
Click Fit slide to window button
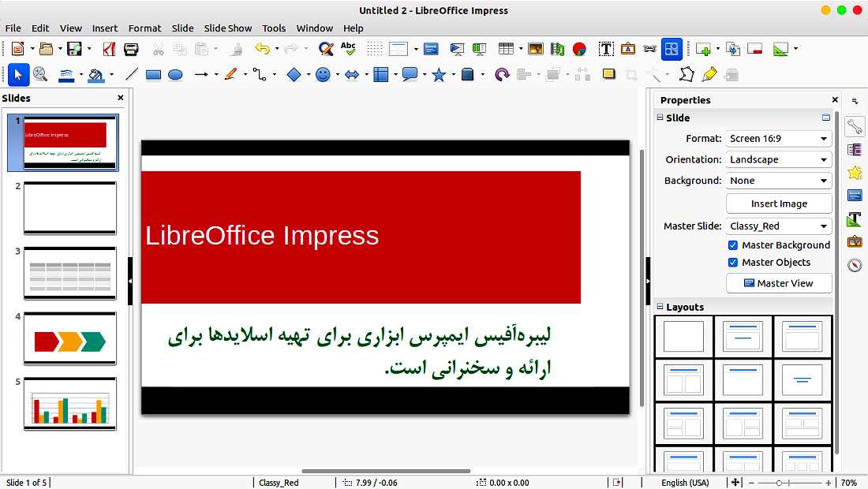pos(735,483)
